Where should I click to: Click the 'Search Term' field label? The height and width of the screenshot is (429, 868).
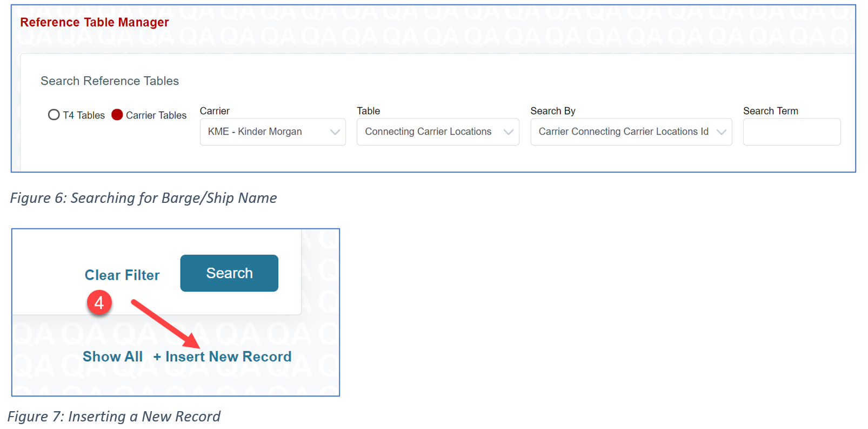pyautogui.click(x=770, y=111)
